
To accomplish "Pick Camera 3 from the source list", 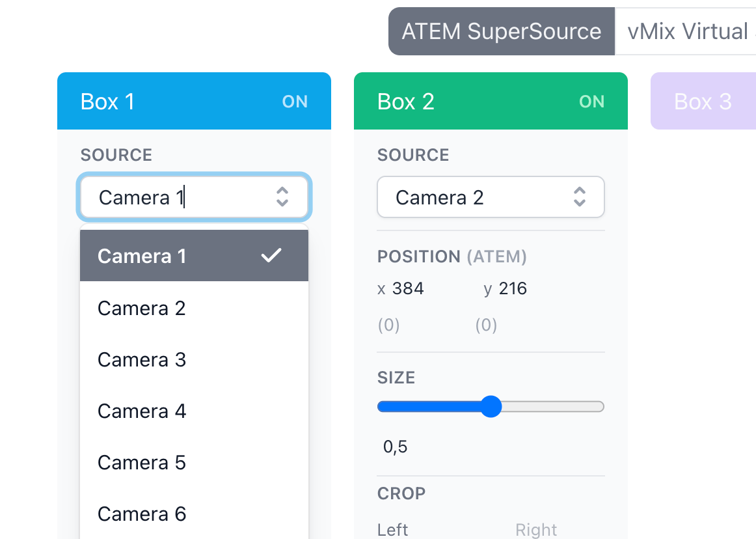I will coord(194,359).
